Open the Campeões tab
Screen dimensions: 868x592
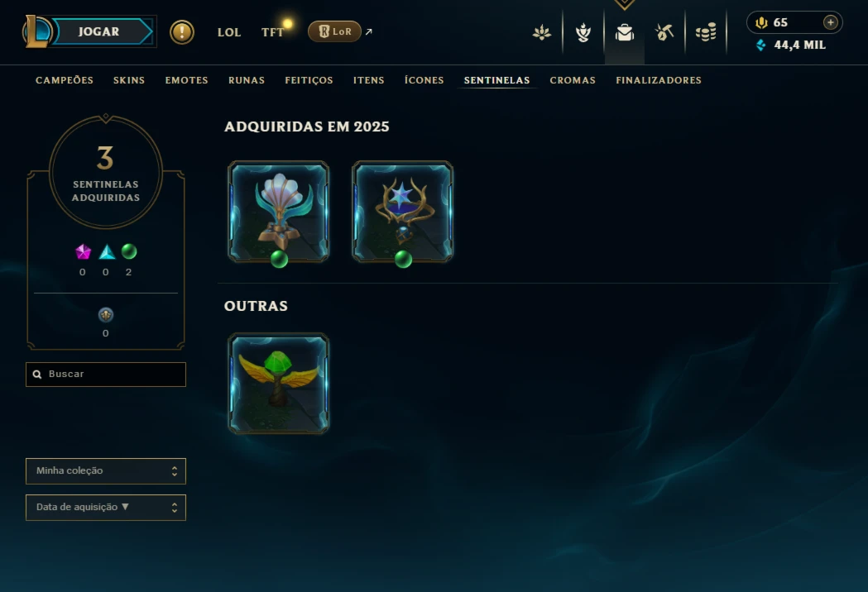click(x=65, y=80)
